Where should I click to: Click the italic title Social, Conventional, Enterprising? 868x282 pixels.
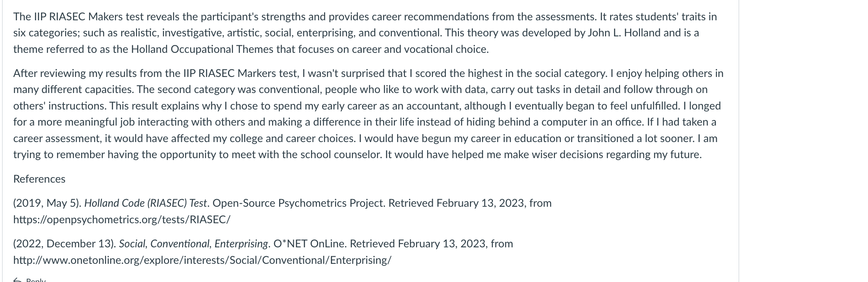[x=193, y=244]
